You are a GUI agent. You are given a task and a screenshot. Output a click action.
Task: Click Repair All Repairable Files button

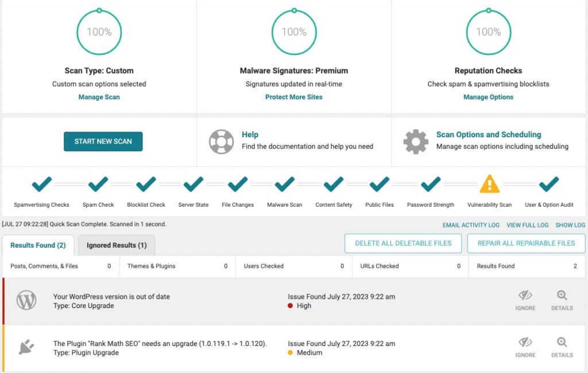(526, 243)
